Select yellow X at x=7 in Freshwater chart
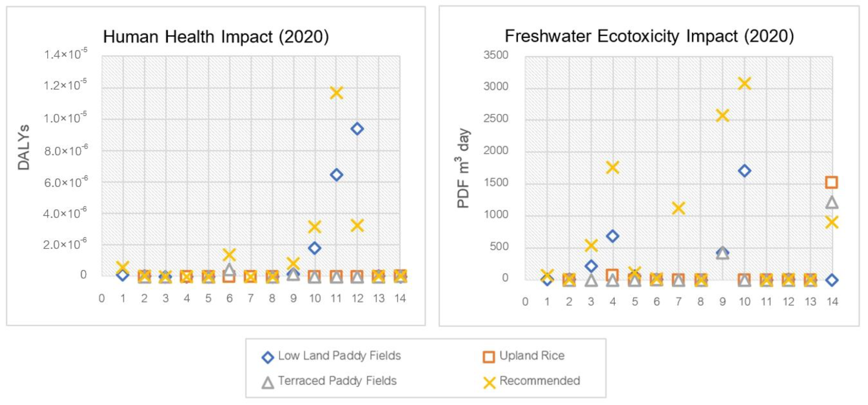 (678, 208)
